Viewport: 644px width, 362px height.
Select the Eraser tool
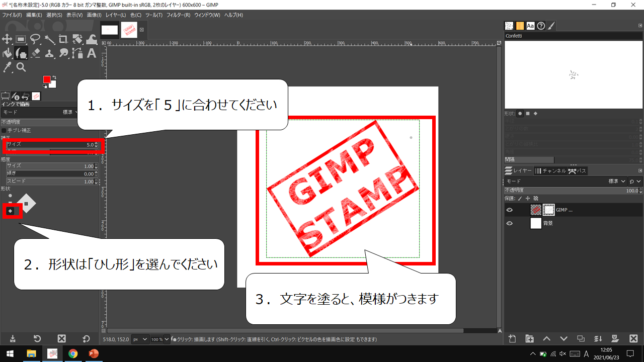click(35, 53)
